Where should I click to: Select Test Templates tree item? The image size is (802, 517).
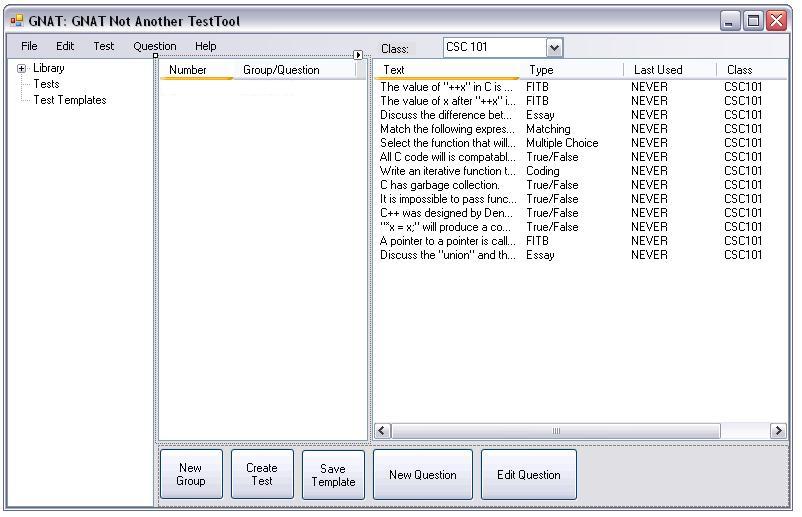[x=69, y=100]
